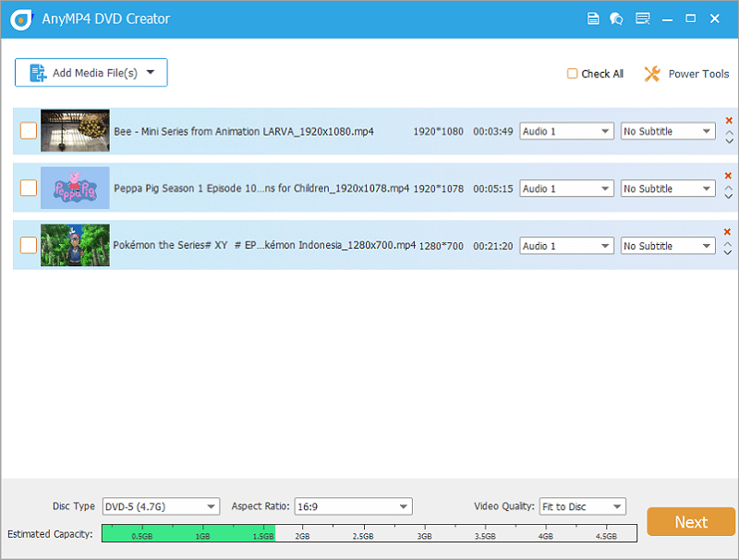The image size is (739, 560).
Task: Click the 1280*700 resolution value
Action: pyautogui.click(x=442, y=246)
